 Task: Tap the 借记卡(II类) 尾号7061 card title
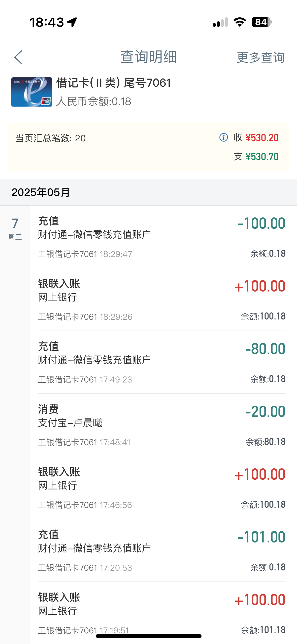click(x=114, y=83)
